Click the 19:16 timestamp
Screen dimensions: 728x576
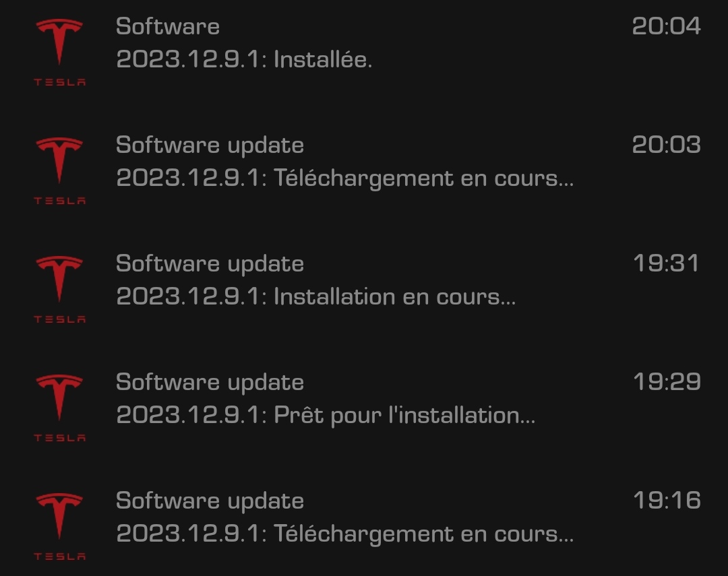(667, 501)
